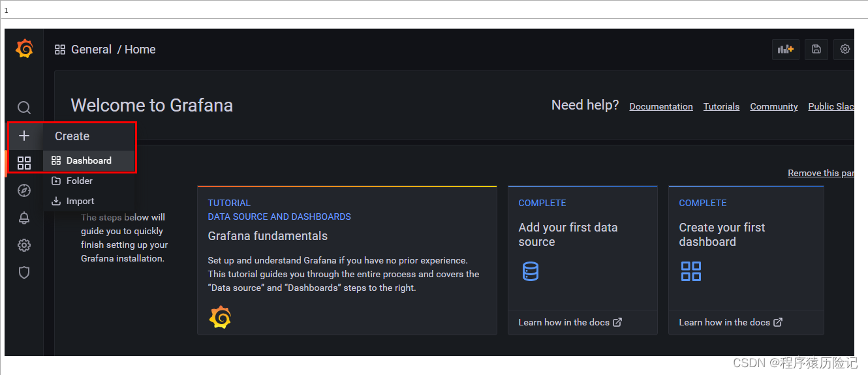Select Dashboard in Create menu
This screenshot has height=375, width=868.
[89, 160]
